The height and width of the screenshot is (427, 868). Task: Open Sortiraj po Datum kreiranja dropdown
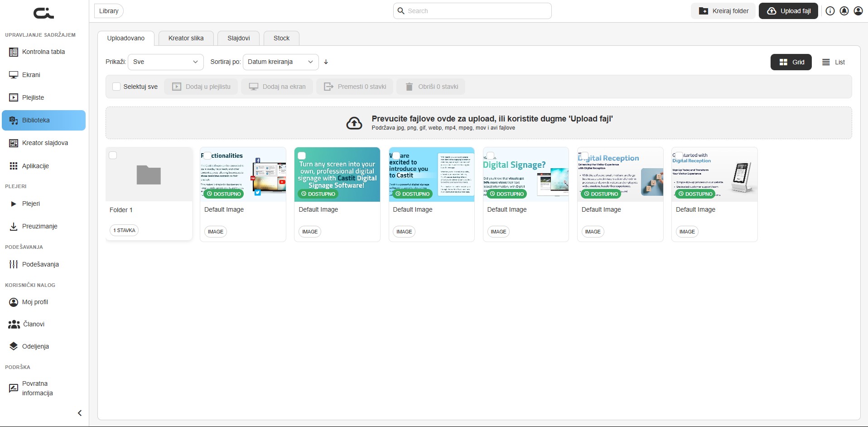click(280, 62)
